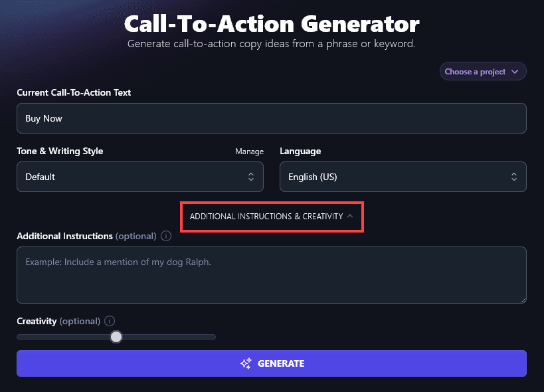Click the Generate button
This screenshot has height=392, width=544.
[272, 363]
